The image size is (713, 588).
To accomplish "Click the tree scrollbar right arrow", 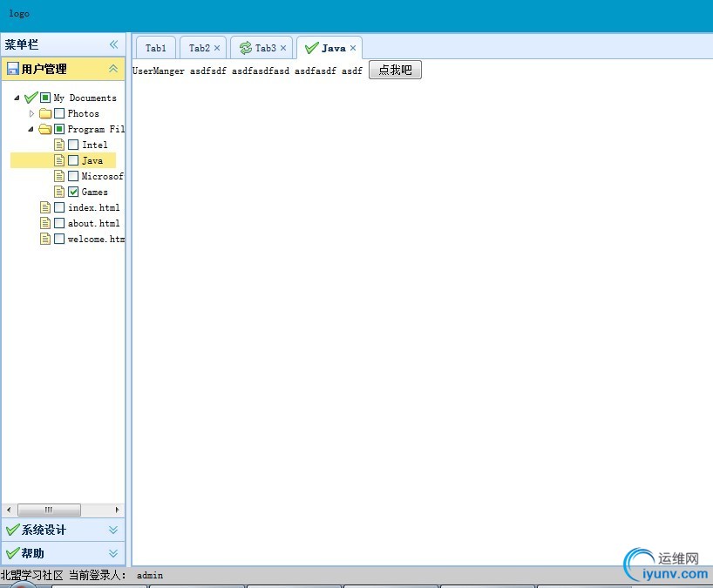I will [x=118, y=510].
